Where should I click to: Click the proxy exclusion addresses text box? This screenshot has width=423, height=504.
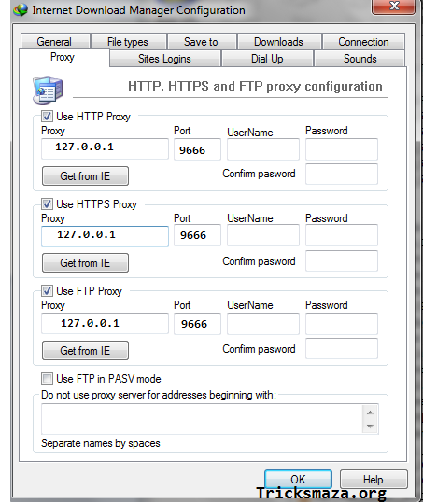(202, 419)
